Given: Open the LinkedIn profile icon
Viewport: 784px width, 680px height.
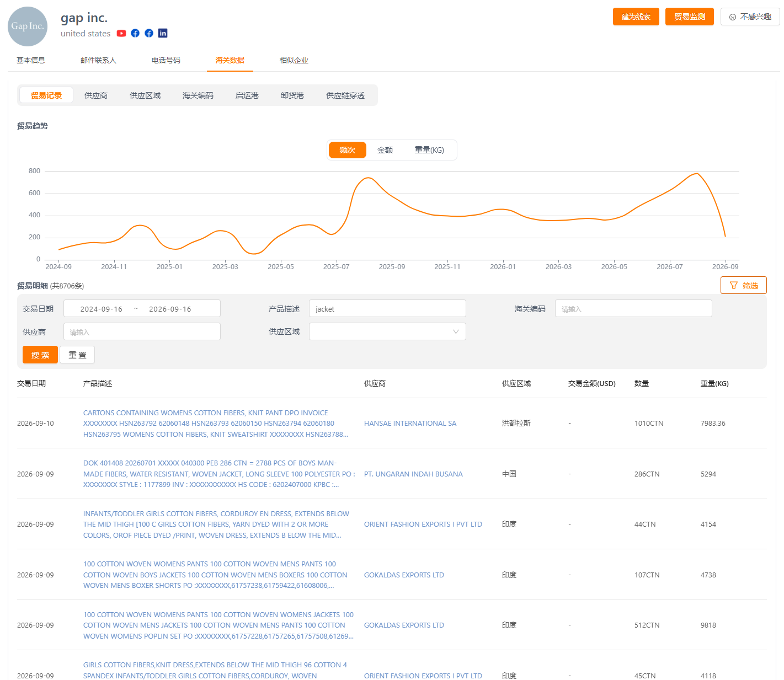Looking at the screenshot, I should 163,34.
